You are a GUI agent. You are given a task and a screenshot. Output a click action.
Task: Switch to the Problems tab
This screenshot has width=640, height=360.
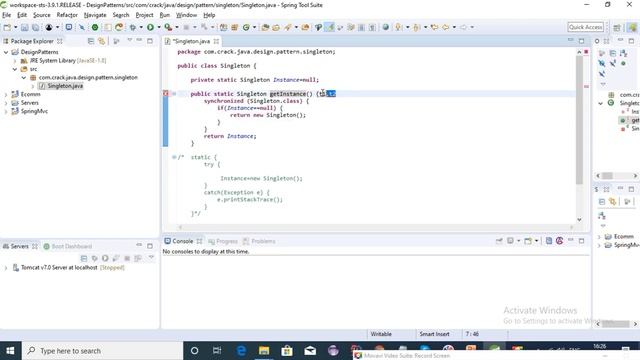tap(259, 241)
